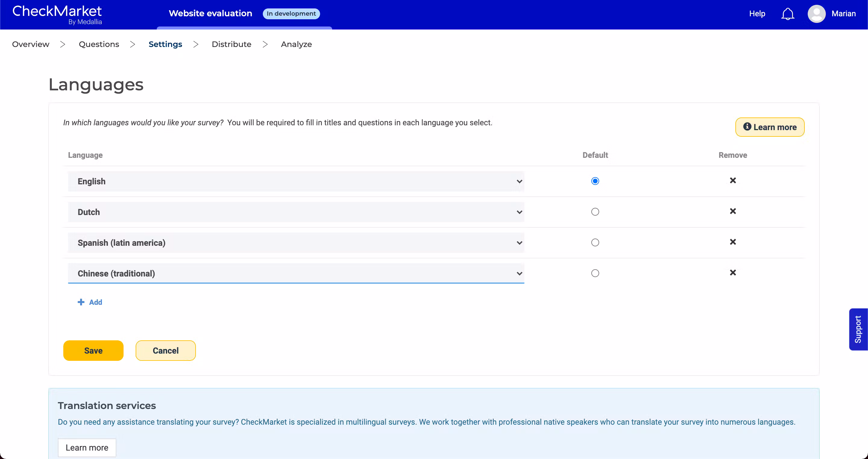Save the language settings
Viewport: 868px width, 459px height.
93,350
